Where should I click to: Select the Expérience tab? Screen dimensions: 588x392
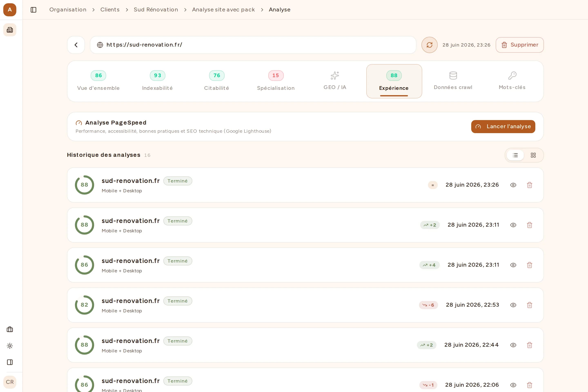(394, 81)
